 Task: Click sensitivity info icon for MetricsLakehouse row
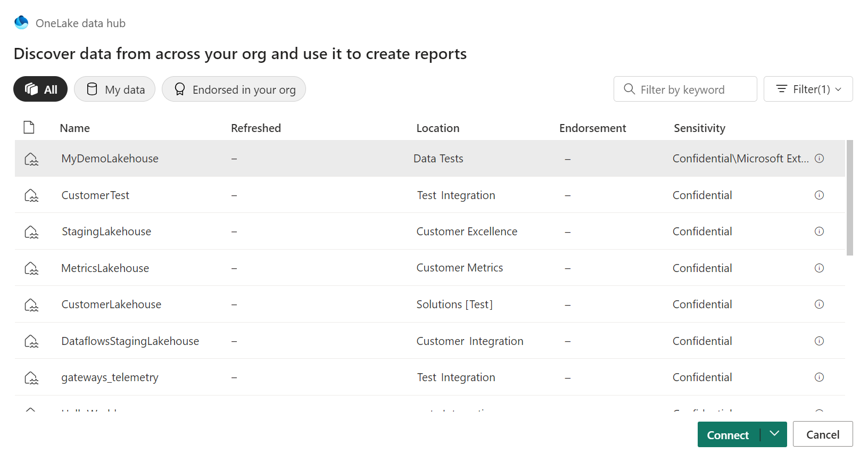(819, 268)
